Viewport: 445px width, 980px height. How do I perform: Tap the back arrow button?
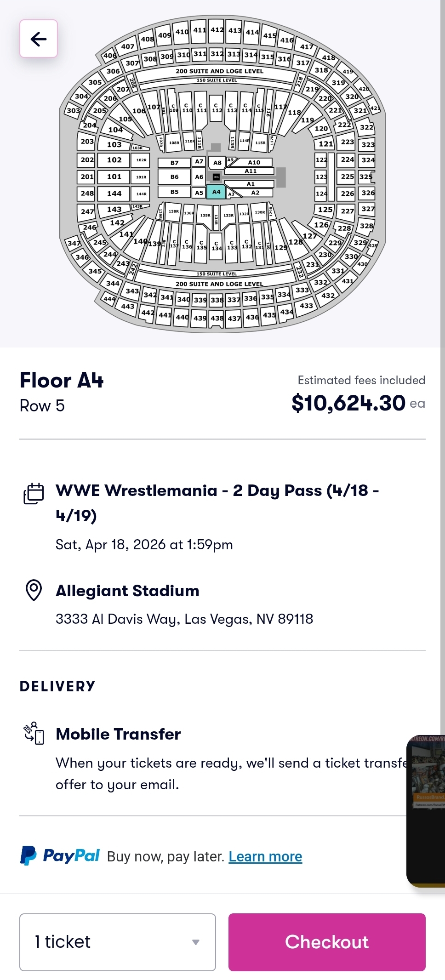39,39
